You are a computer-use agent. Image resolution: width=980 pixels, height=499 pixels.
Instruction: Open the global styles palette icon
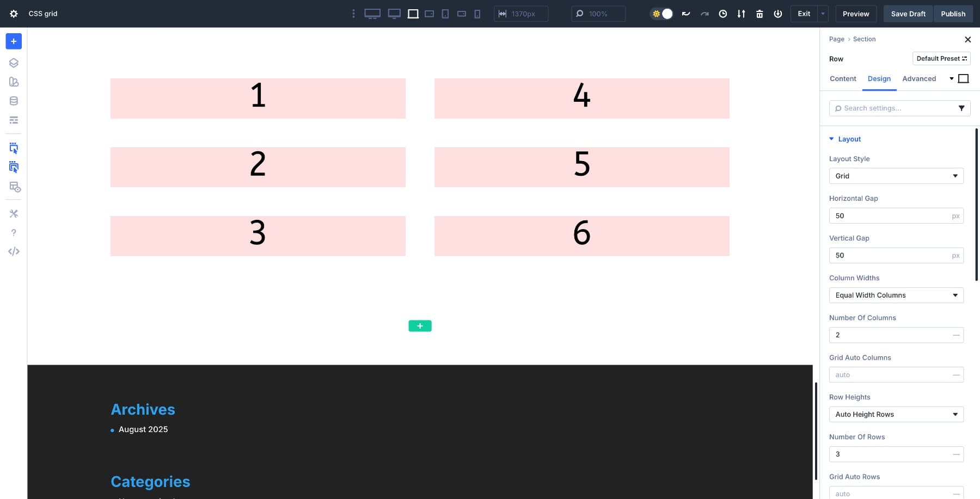(x=14, y=82)
